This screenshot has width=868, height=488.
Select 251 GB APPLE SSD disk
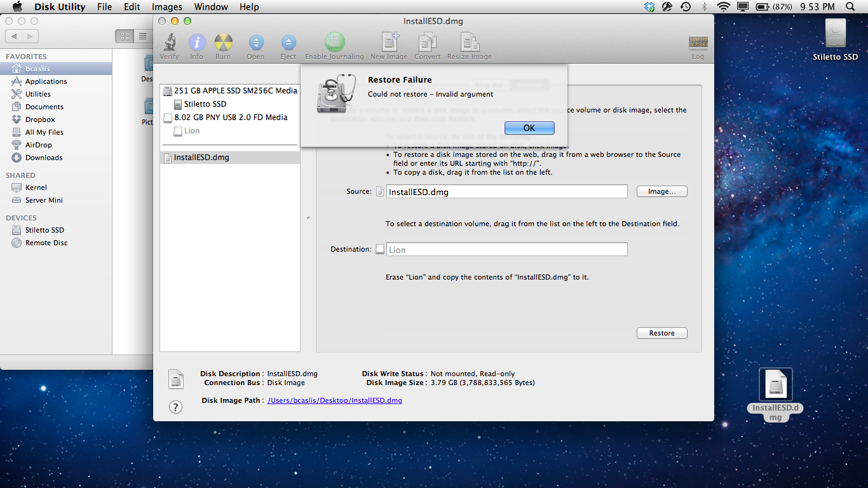click(x=230, y=90)
